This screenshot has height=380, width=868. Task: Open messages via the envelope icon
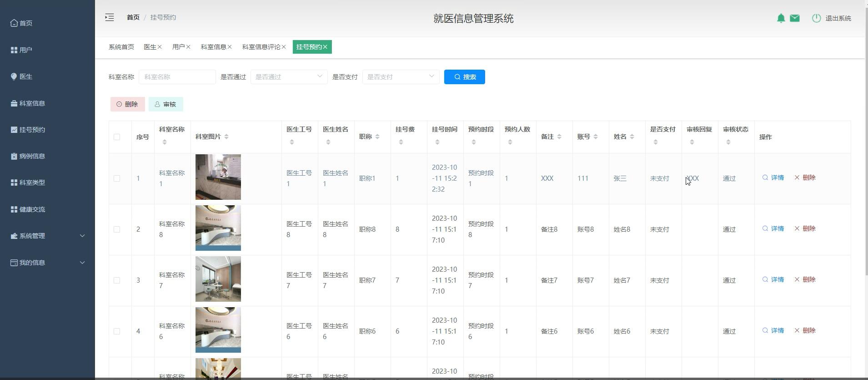point(795,18)
